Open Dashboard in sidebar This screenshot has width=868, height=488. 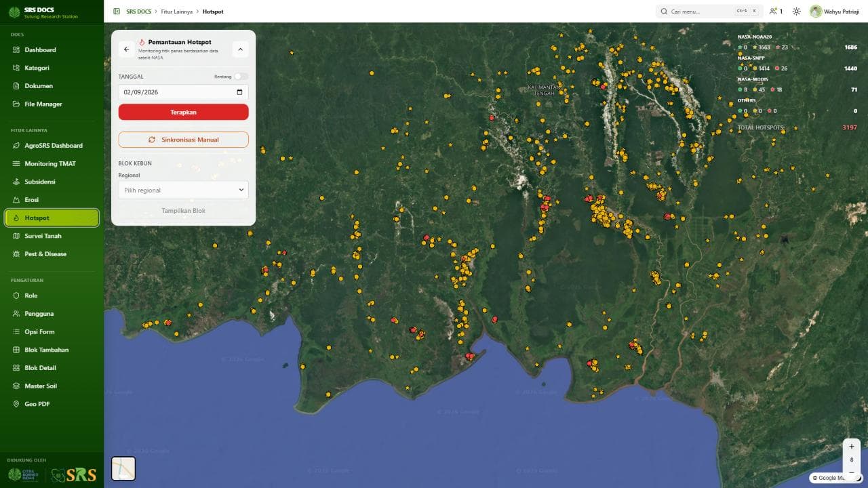[52, 49]
